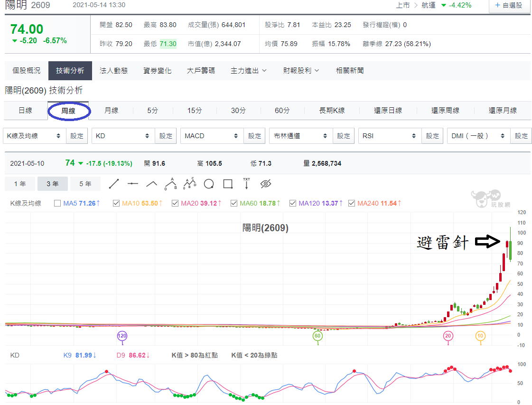Click the 120 purple timeline marker
Viewport: 532px width, 405px height.
tap(122, 336)
